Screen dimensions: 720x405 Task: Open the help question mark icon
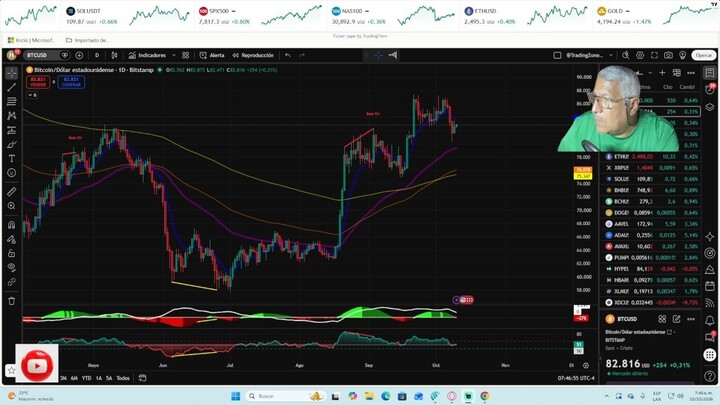pyautogui.click(x=710, y=376)
